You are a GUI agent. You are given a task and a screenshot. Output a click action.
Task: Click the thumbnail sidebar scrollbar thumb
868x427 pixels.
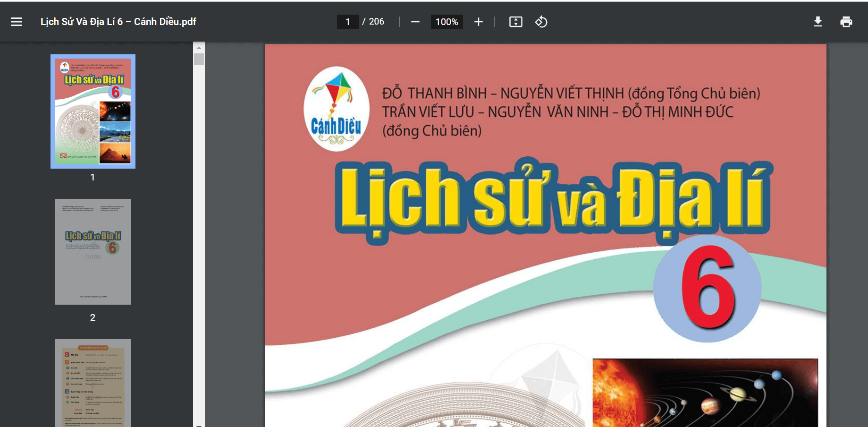tap(199, 60)
